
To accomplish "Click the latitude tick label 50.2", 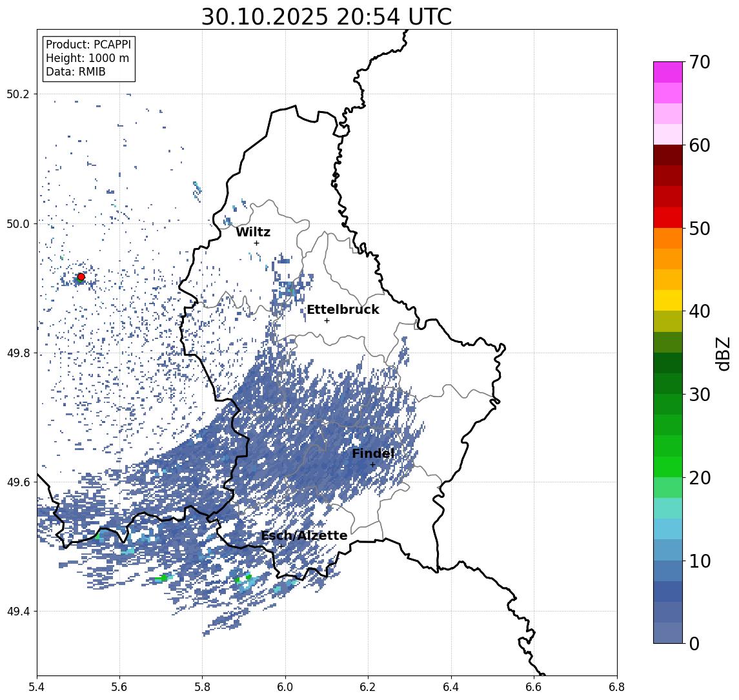I will click(x=18, y=94).
